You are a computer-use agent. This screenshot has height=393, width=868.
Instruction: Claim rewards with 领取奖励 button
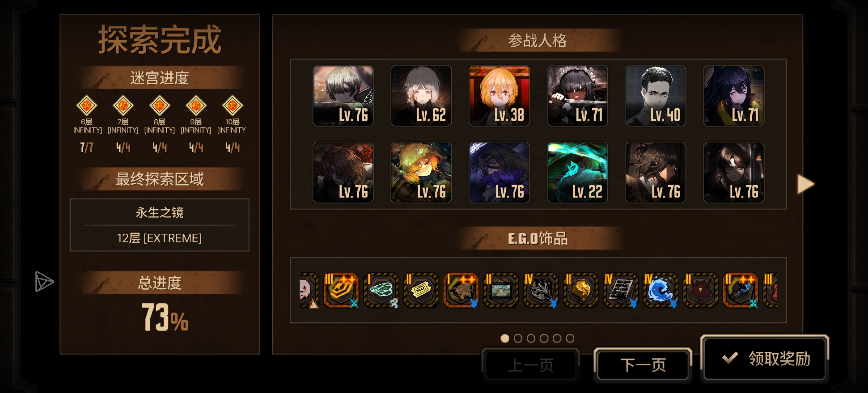[765, 358]
